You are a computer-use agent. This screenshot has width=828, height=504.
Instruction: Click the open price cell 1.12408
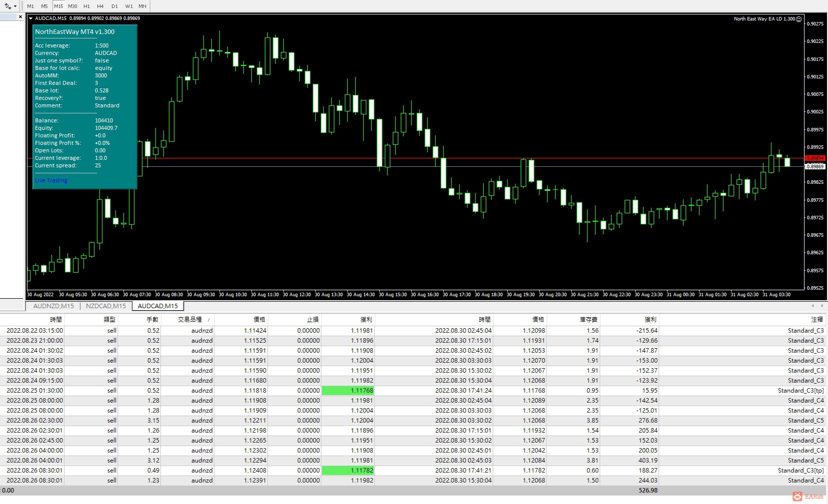[255, 471]
